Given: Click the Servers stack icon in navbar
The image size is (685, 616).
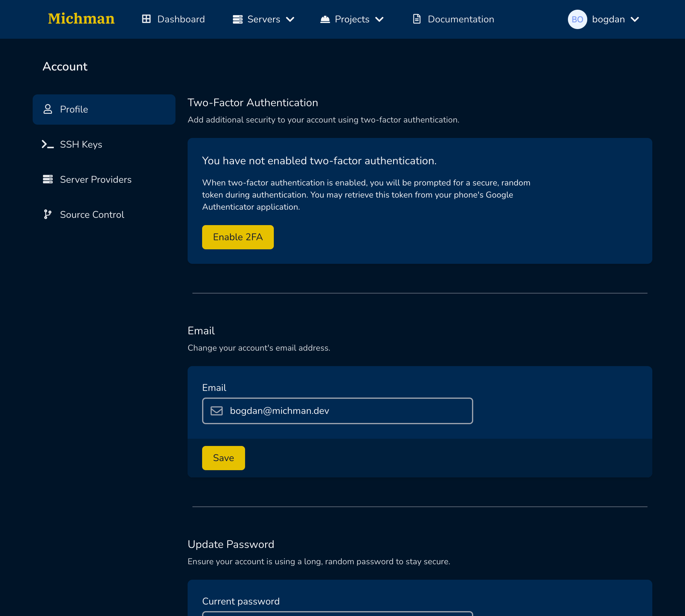Looking at the screenshot, I should click(238, 19).
